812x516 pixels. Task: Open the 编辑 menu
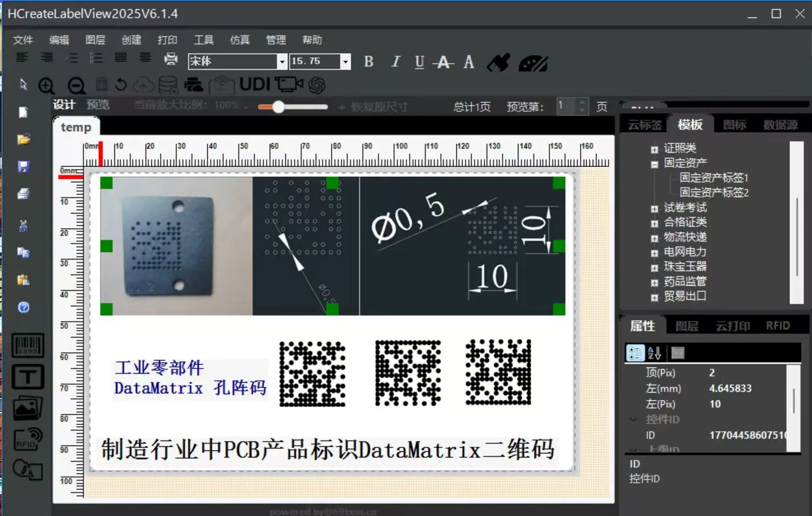(59, 40)
